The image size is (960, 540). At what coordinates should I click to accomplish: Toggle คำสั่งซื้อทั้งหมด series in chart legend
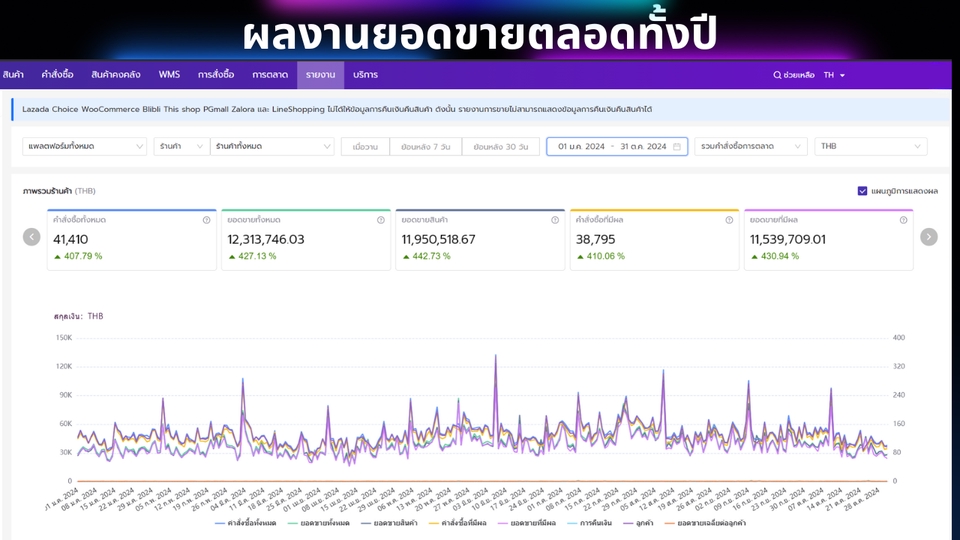[246, 523]
